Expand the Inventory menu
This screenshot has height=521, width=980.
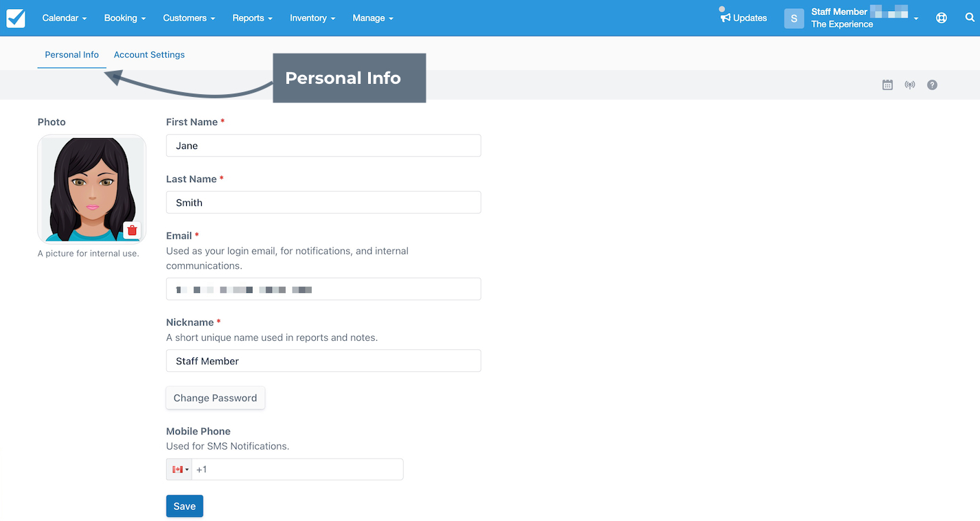tap(312, 18)
